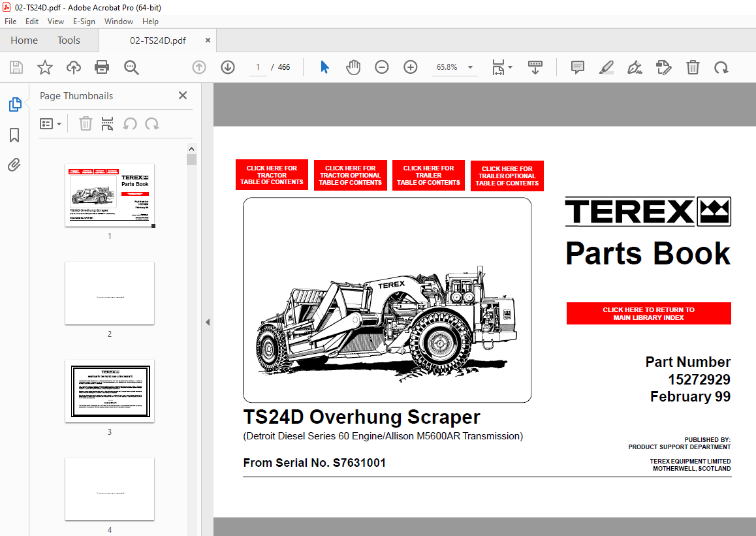Viewport: 756px width, 536px height.
Task: Rotate page clockwise in main toolbar
Action: coord(721,67)
